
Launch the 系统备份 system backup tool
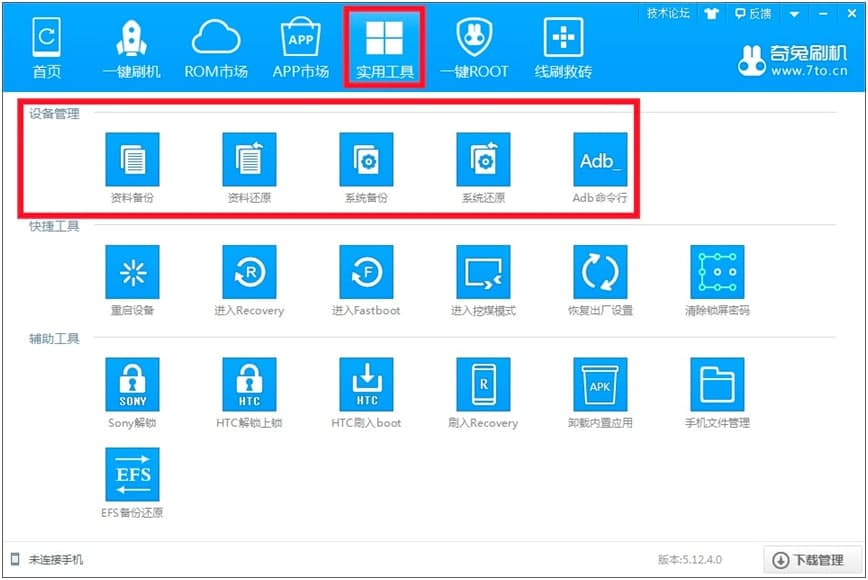(x=366, y=159)
